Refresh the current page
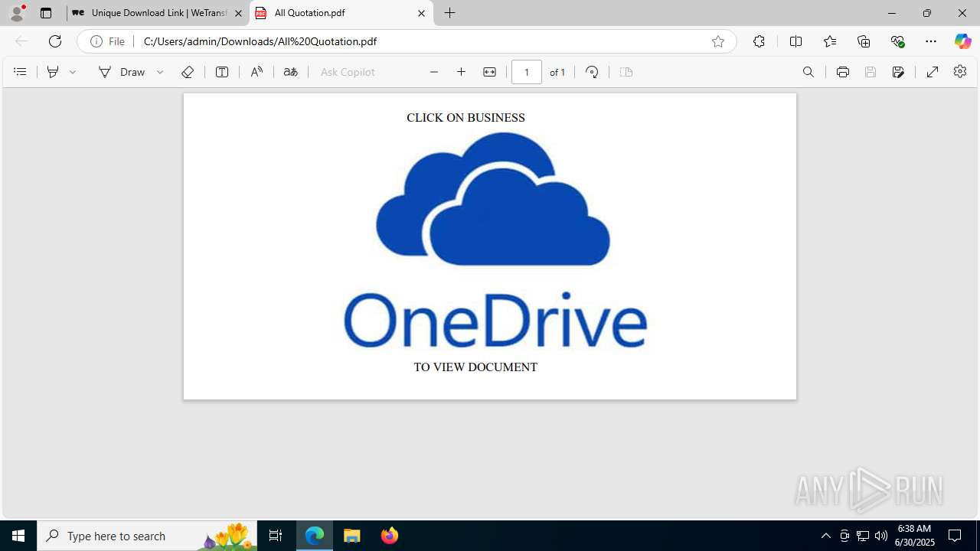 (55, 41)
